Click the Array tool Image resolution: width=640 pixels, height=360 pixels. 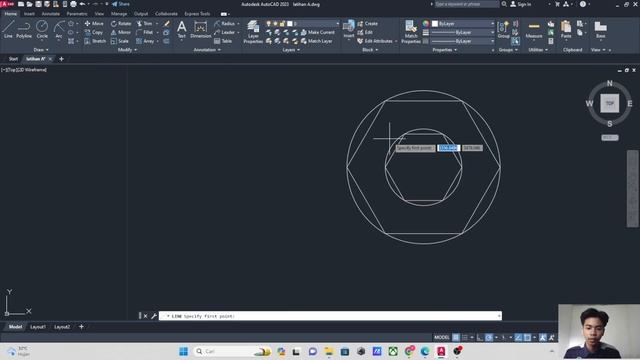(145, 41)
